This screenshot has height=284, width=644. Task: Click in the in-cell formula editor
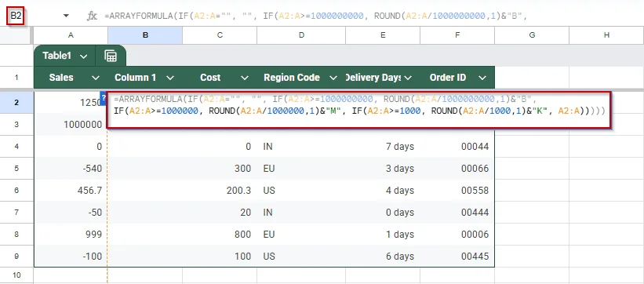pos(359,111)
